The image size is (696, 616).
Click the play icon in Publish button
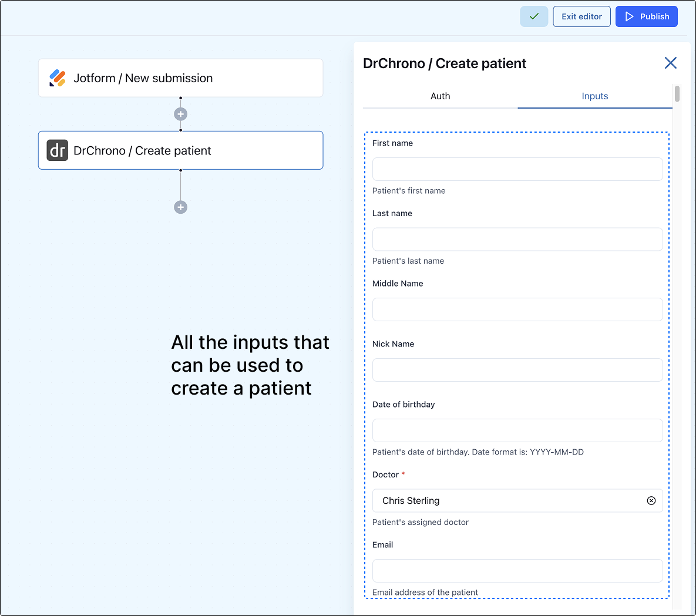point(629,16)
